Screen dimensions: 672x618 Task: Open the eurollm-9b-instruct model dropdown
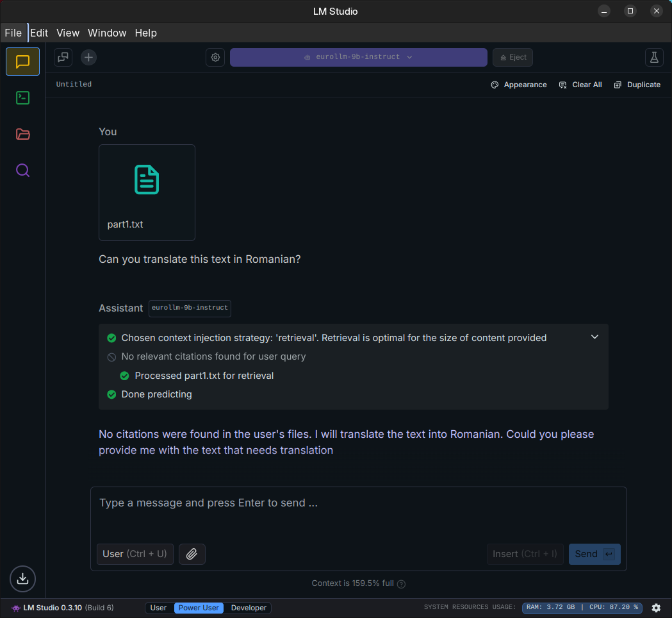coord(359,57)
